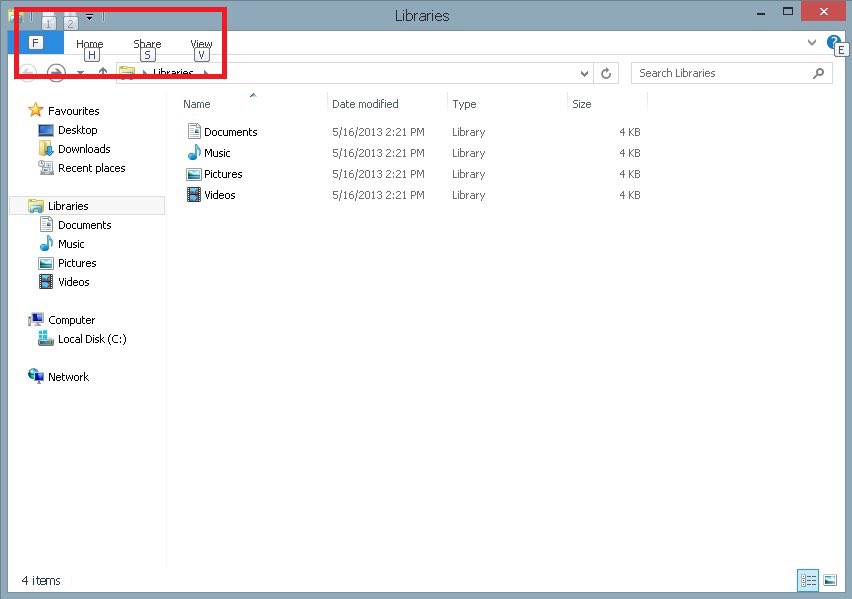
Task: Go forward with the Forward arrow
Action: tap(56, 72)
